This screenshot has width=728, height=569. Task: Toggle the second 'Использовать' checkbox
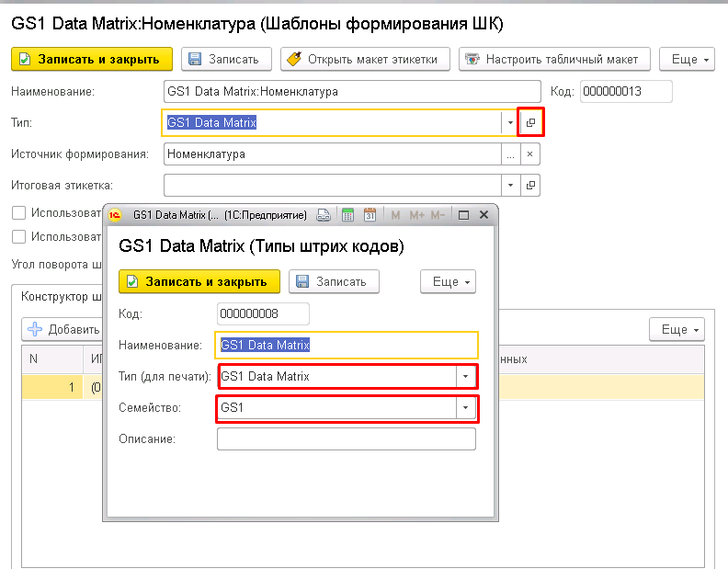coord(18,237)
